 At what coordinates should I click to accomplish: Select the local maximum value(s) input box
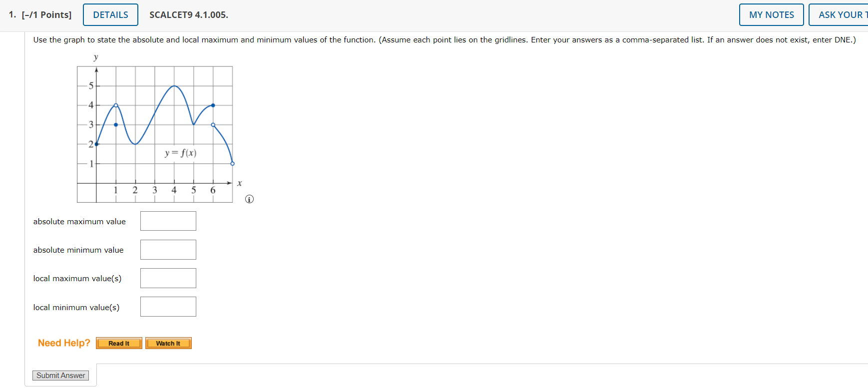pos(168,278)
